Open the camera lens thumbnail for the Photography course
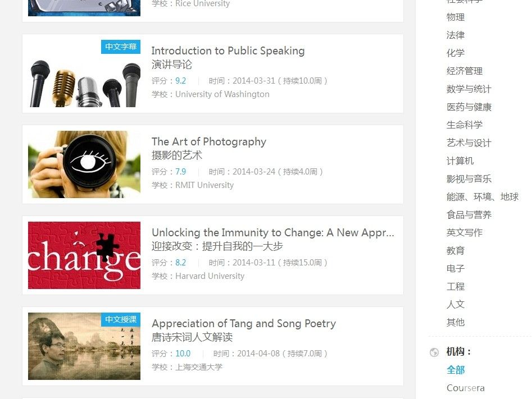 (x=84, y=164)
